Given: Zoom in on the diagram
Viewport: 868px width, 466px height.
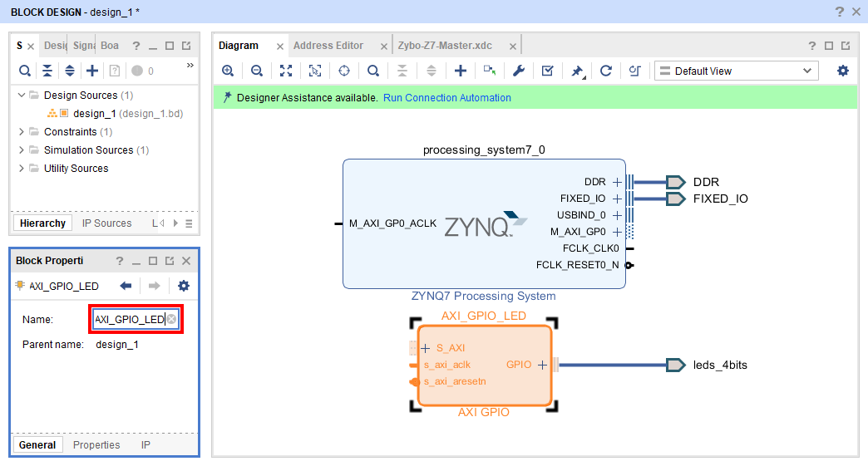Looking at the screenshot, I should click(228, 71).
